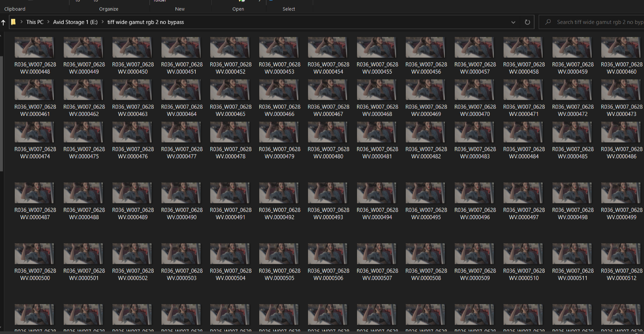Click file name ending WV.0000510
The height and width of the screenshot is (334, 644).
click(x=523, y=274)
